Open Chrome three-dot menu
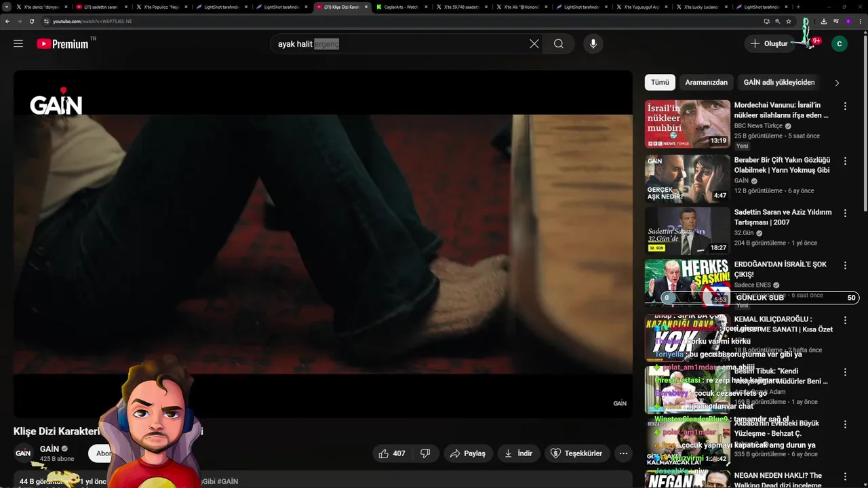 coord(860,21)
